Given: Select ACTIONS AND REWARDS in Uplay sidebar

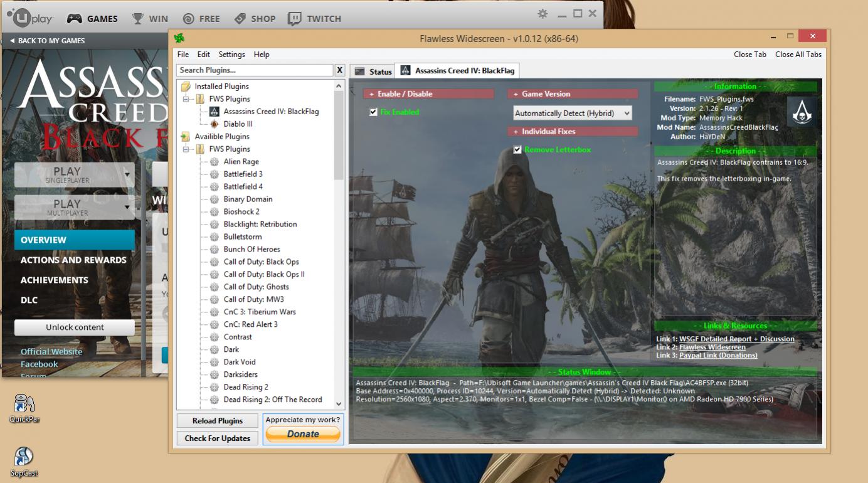Looking at the screenshot, I should 75,260.
